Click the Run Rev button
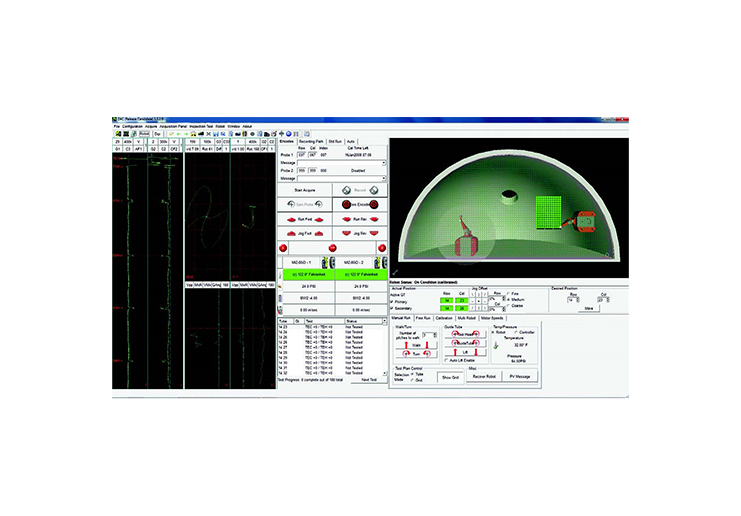The image size is (741, 516). click(360, 219)
